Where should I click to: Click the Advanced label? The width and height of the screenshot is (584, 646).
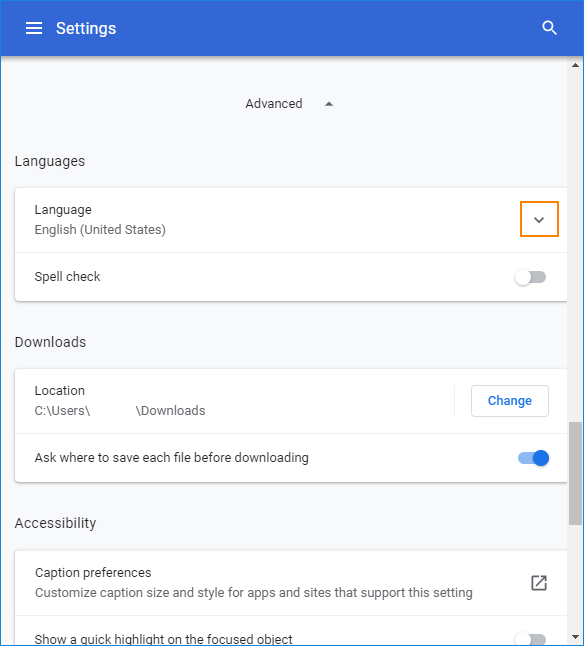274,103
